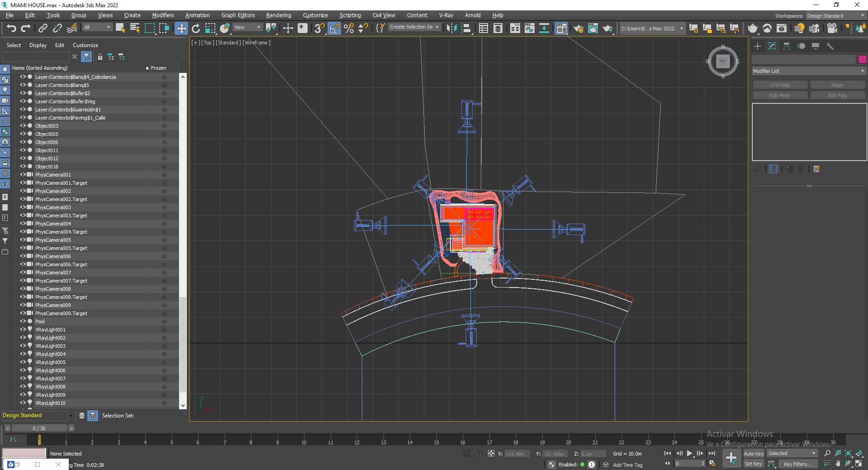Open the View reference coordinate dropdown
The width and height of the screenshot is (868, 470).
247,27
